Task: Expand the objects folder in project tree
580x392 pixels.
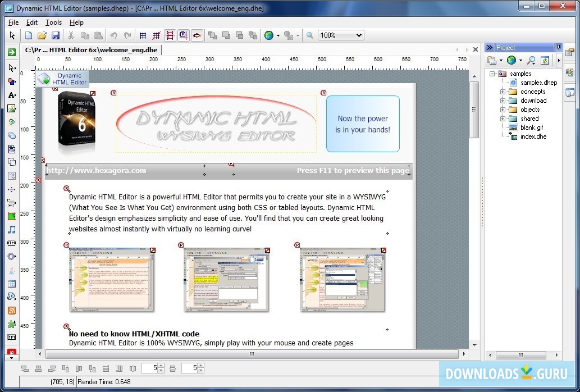Action: click(503, 110)
